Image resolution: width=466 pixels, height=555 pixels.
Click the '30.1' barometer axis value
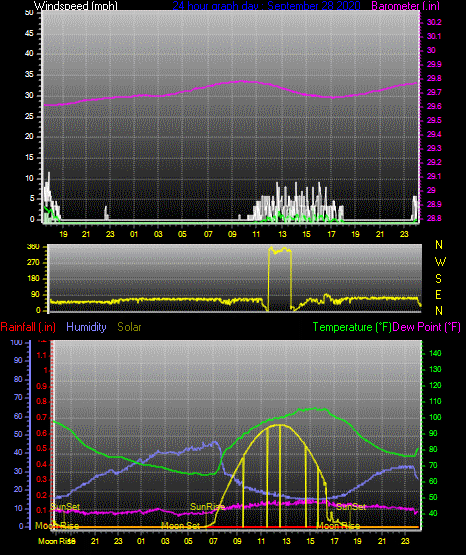pos(434,36)
